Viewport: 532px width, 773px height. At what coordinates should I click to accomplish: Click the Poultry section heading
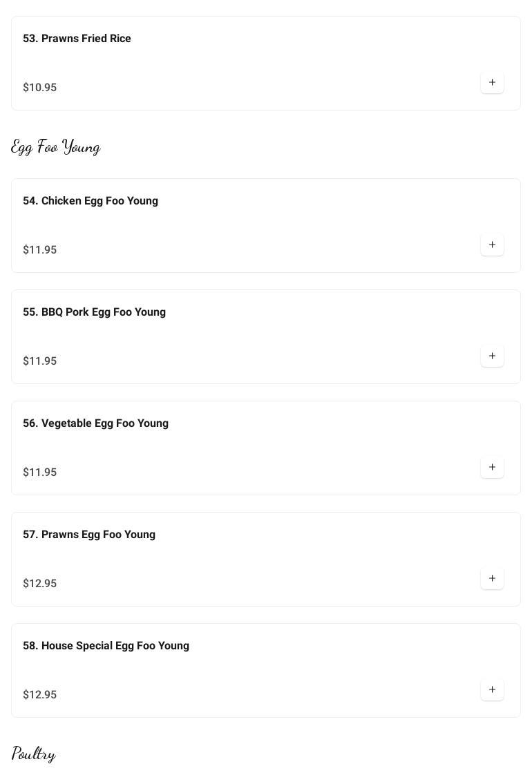34,754
